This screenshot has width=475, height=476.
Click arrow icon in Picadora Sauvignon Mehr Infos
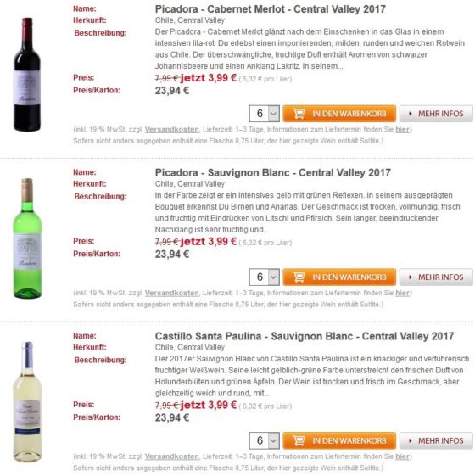pos(411,277)
